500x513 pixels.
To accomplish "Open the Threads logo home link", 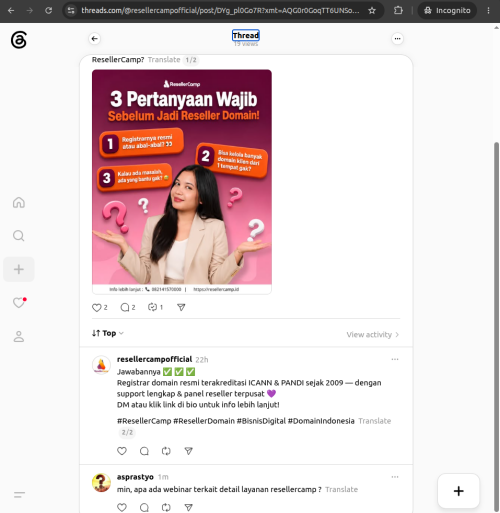I will coord(19,40).
